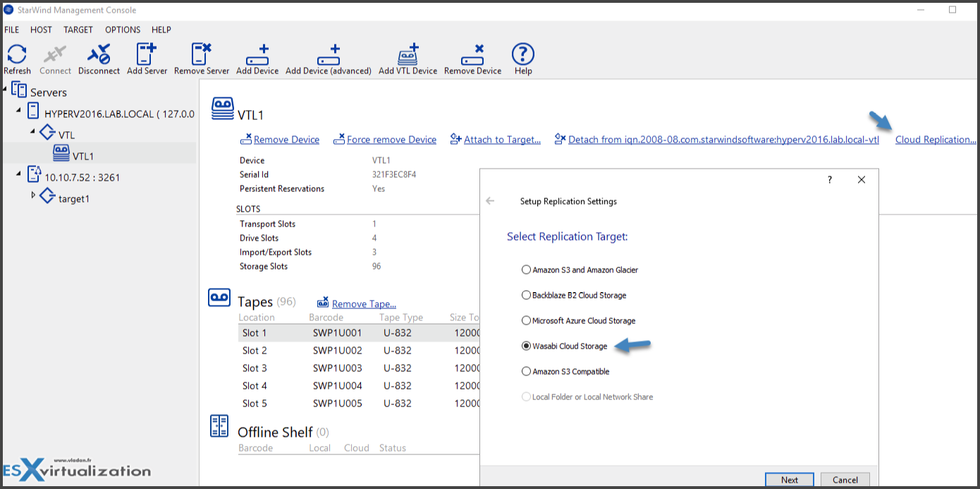The image size is (980, 489).
Task: Open the OPTIONS menu
Action: [123, 30]
